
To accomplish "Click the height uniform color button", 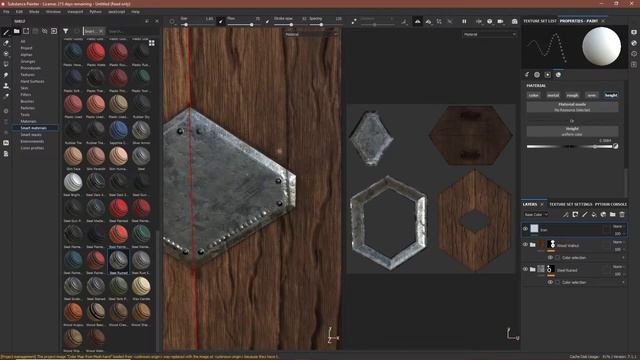I will click(x=572, y=131).
